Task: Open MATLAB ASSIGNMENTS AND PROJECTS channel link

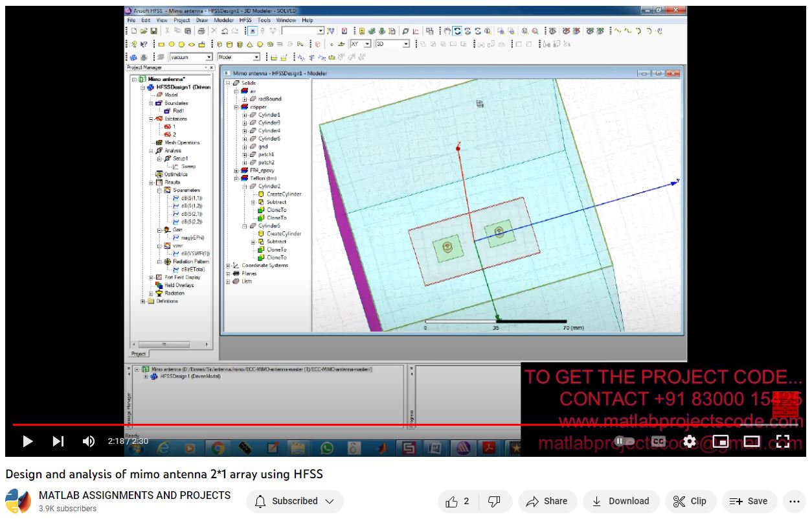Action: (x=135, y=495)
